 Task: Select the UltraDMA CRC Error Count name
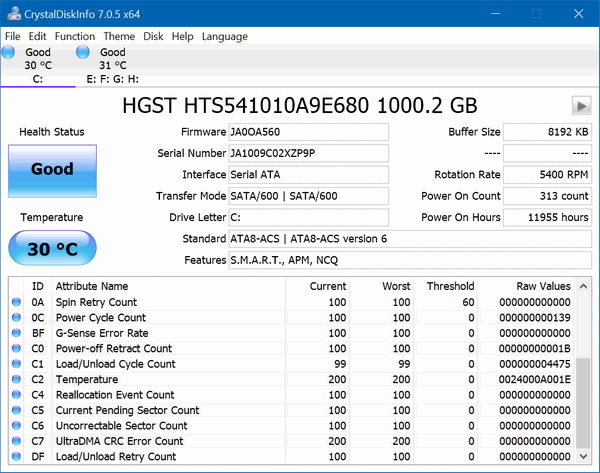pyautogui.click(x=119, y=441)
